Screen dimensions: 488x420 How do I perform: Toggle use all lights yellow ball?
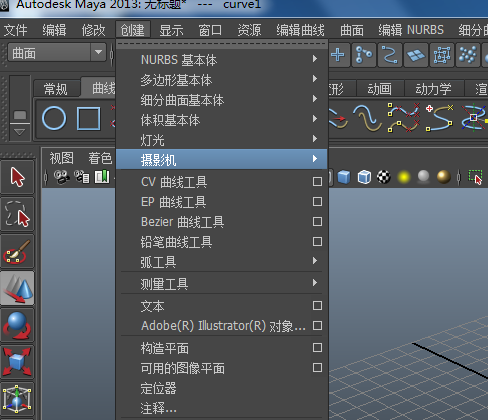point(404,177)
